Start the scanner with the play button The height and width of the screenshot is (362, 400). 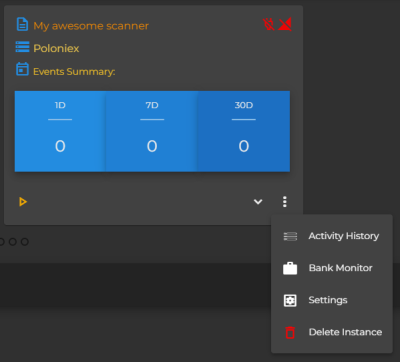(x=23, y=202)
